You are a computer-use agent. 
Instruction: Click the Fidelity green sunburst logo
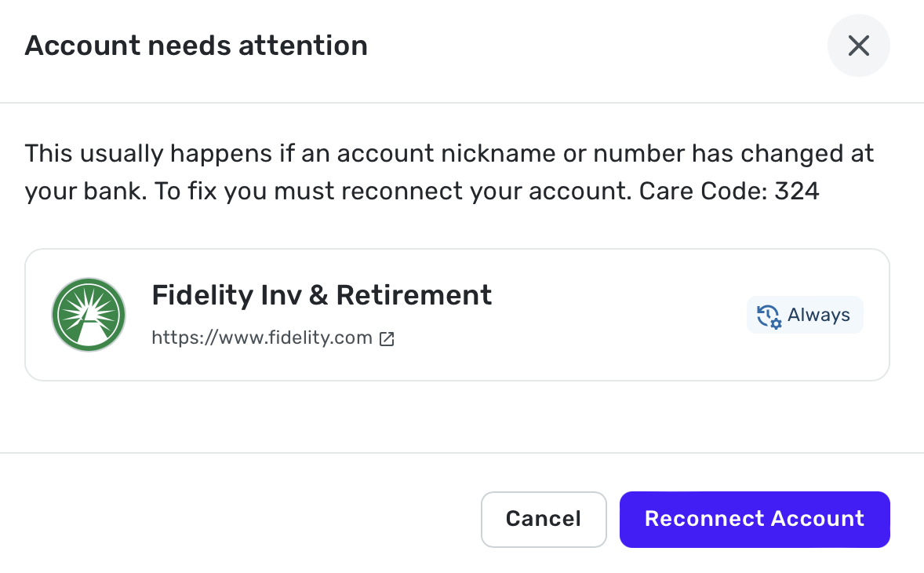(89, 315)
